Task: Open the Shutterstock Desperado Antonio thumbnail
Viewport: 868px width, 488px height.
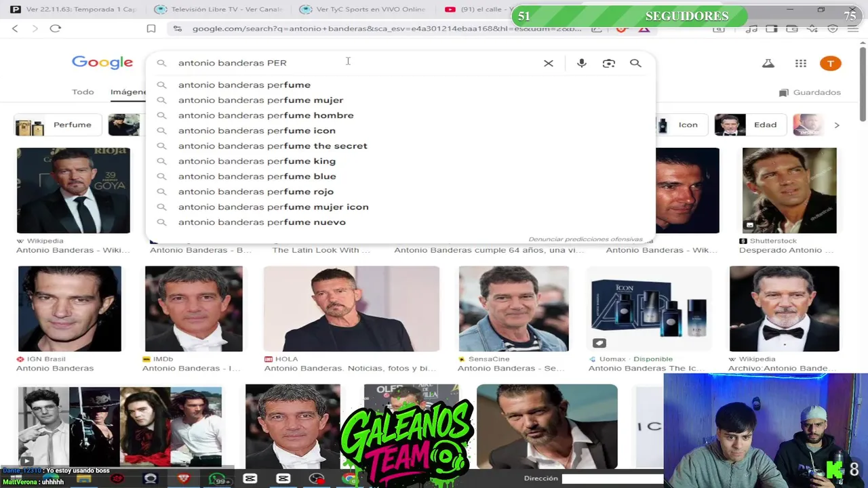Action: [789, 190]
